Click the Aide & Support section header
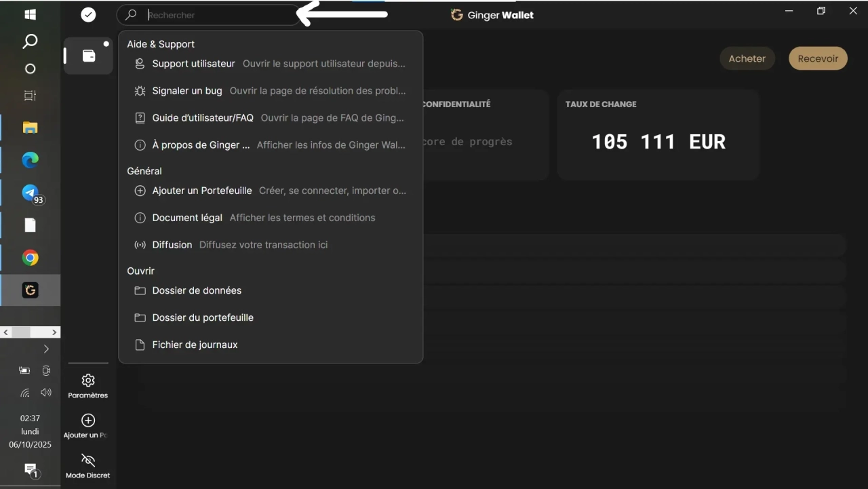Viewport: 868px width, 489px height. point(161,44)
